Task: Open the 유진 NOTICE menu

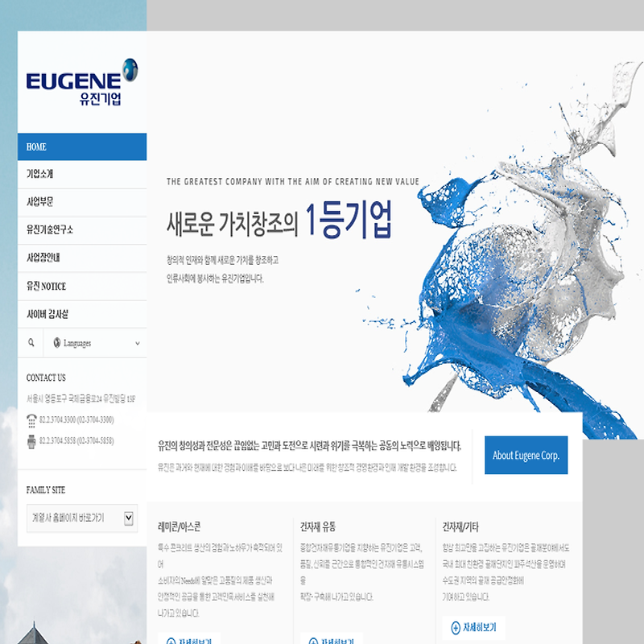Action: tap(82, 287)
